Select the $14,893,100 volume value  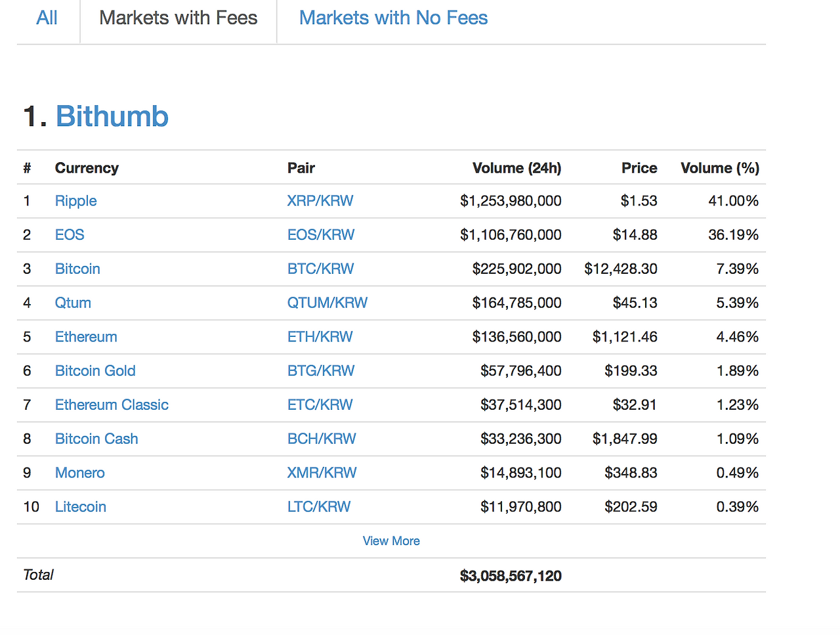(521, 473)
